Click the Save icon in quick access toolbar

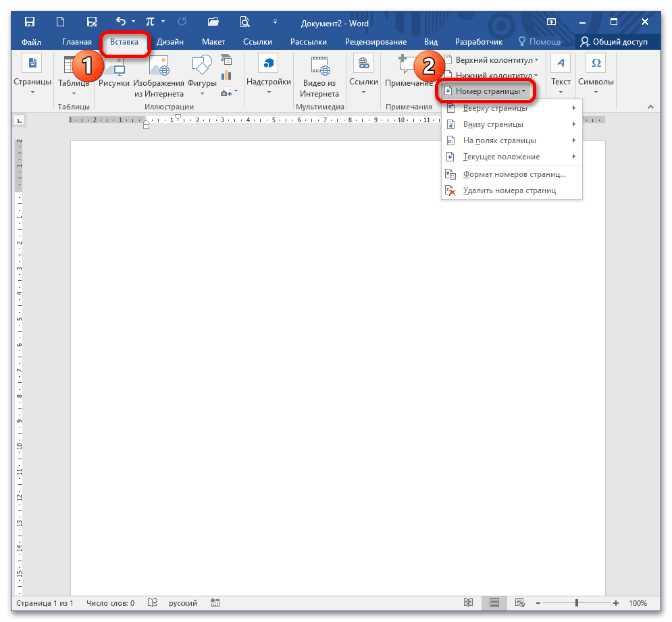point(30,22)
